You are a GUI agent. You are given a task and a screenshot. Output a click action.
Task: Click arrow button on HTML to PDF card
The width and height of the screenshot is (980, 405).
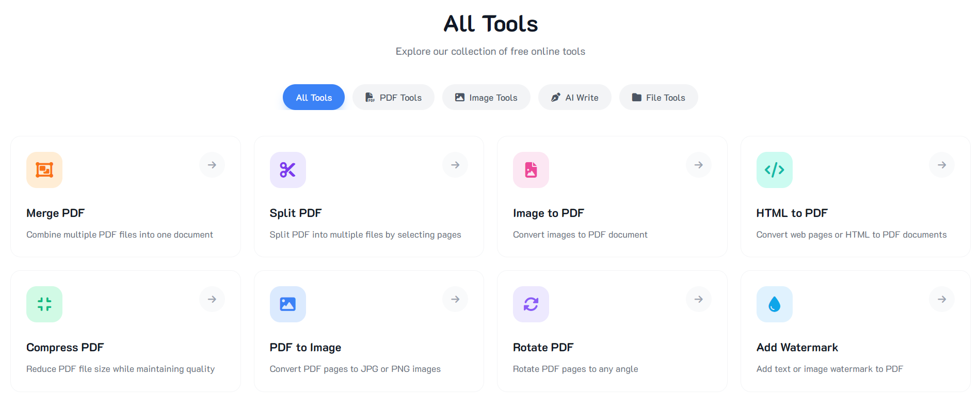[942, 165]
